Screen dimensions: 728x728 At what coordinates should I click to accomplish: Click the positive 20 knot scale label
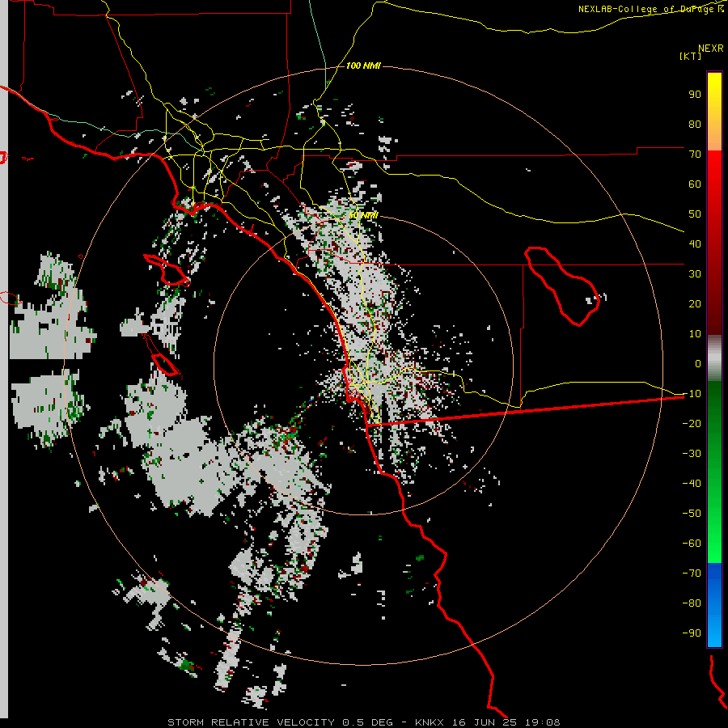pos(695,304)
